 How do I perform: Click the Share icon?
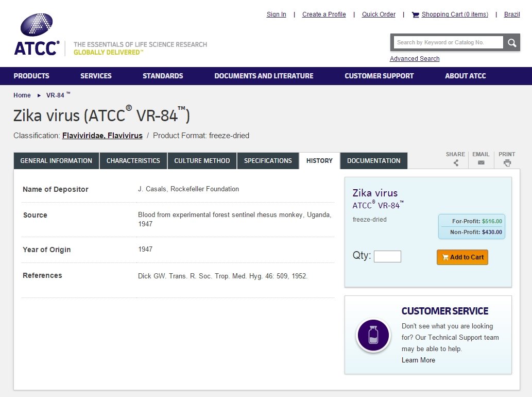(x=456, y=163)
